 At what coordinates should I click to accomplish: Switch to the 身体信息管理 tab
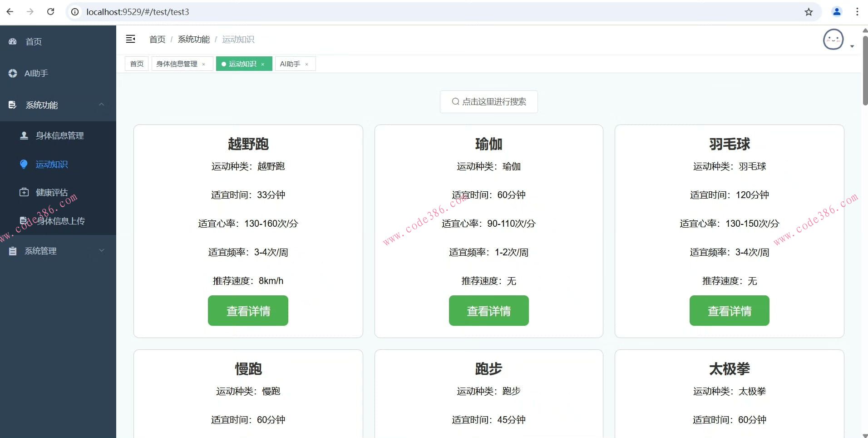click(177, 64)
